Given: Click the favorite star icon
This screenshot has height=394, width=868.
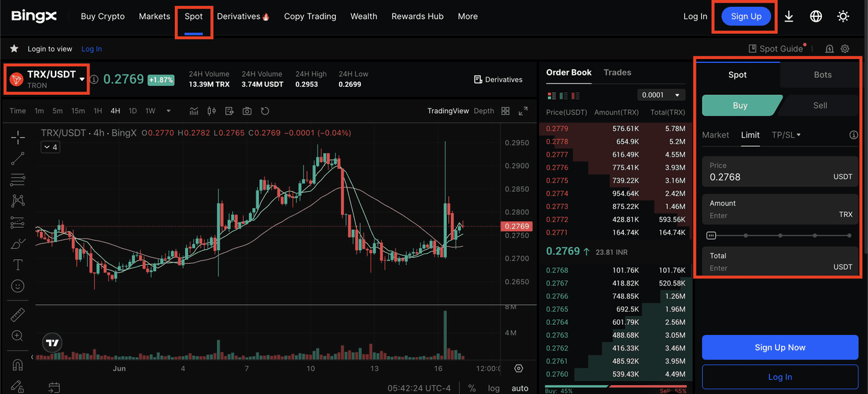Looking at the screenshot, I should (14, 49).
